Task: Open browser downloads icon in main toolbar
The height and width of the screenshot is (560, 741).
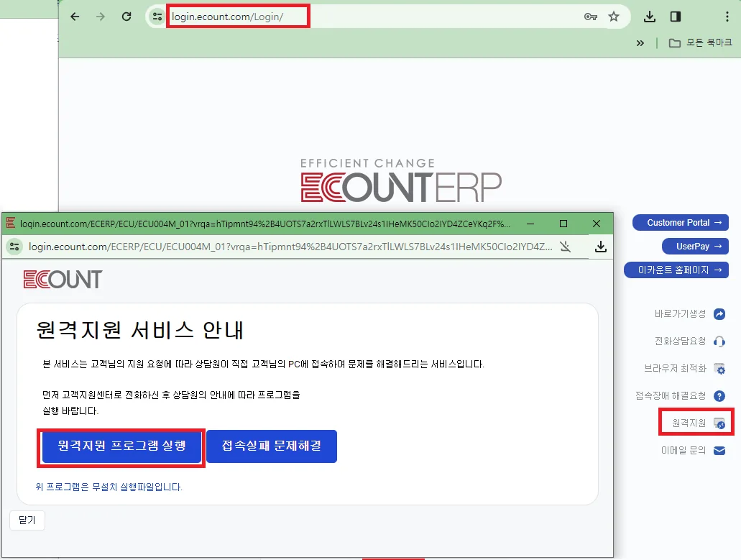Action: point(649,17)
